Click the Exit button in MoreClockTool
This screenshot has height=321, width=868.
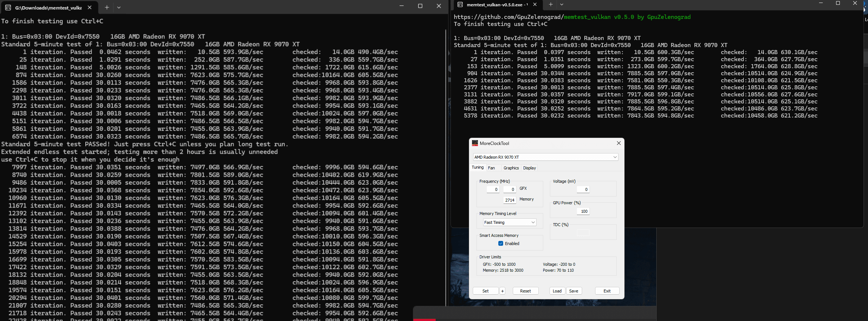pos(607,291)
